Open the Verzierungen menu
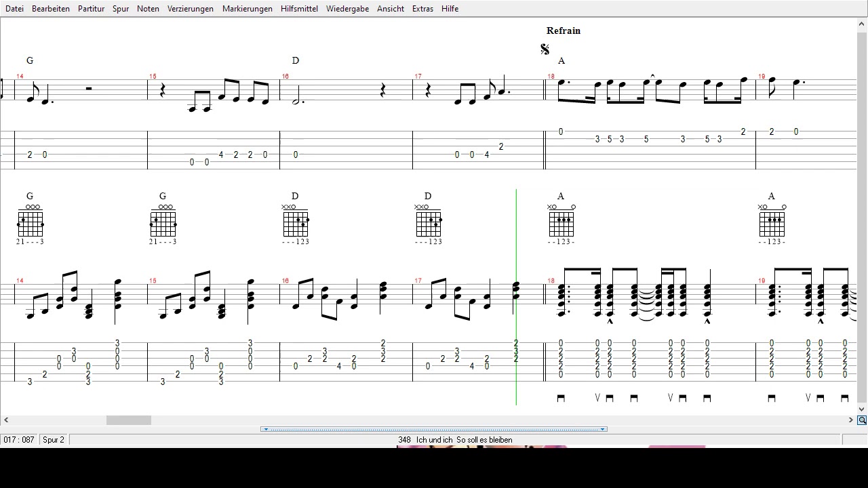 point(191,9)
